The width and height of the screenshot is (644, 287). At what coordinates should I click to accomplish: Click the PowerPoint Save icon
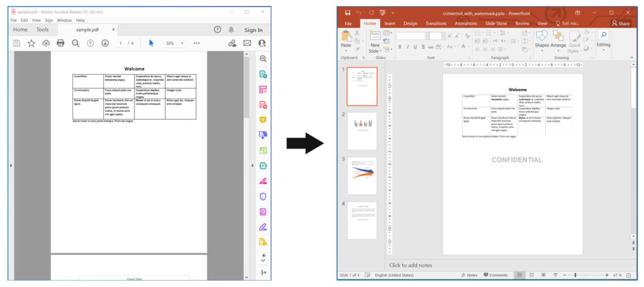347,12
